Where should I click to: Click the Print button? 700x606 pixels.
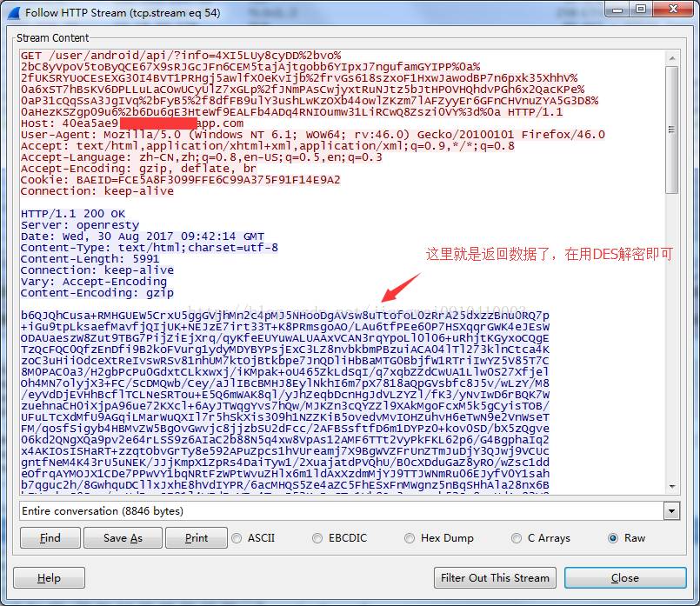click(x=197, y=537)
